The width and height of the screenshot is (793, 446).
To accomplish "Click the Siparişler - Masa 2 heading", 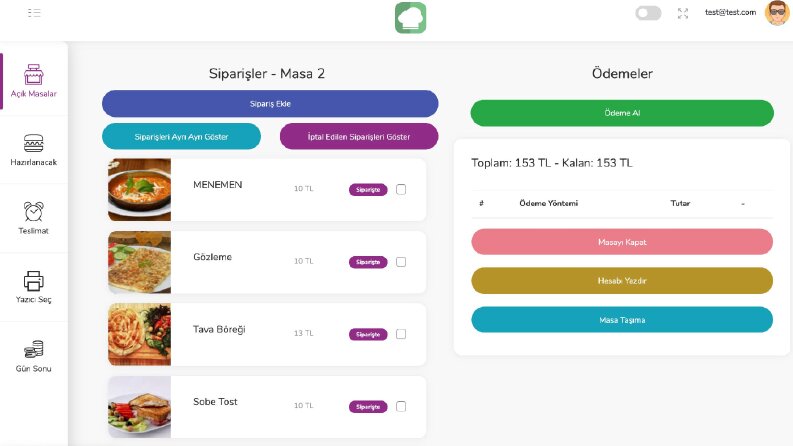I will click(267, 74).
